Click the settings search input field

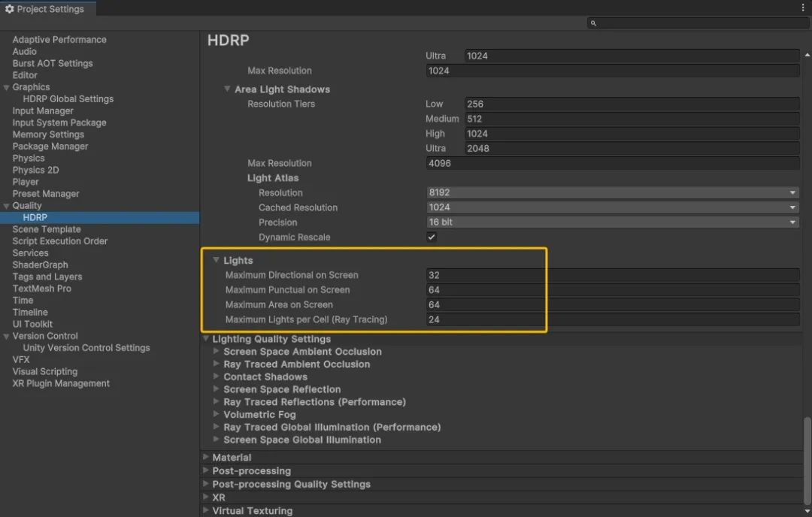[698, 23]
